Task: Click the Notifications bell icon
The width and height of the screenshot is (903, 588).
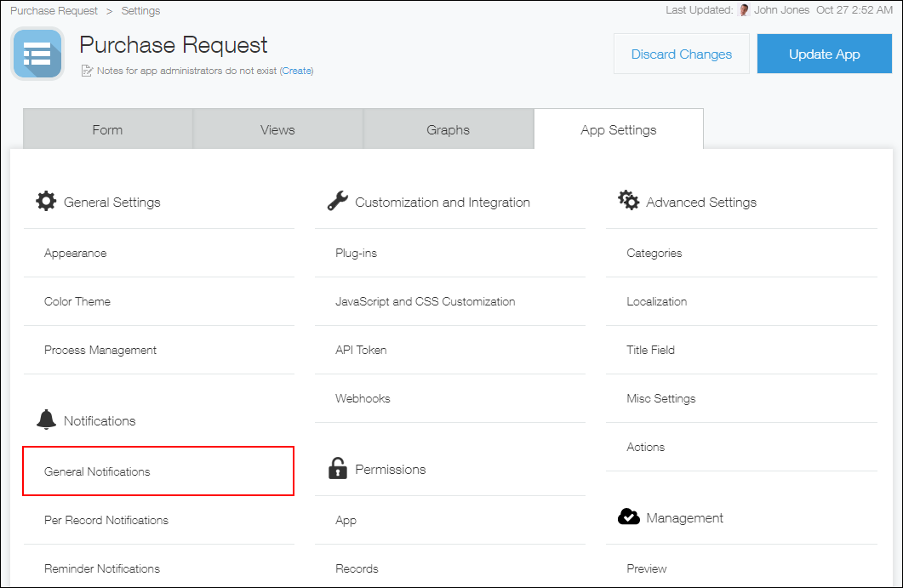Action: click(45, 419)
